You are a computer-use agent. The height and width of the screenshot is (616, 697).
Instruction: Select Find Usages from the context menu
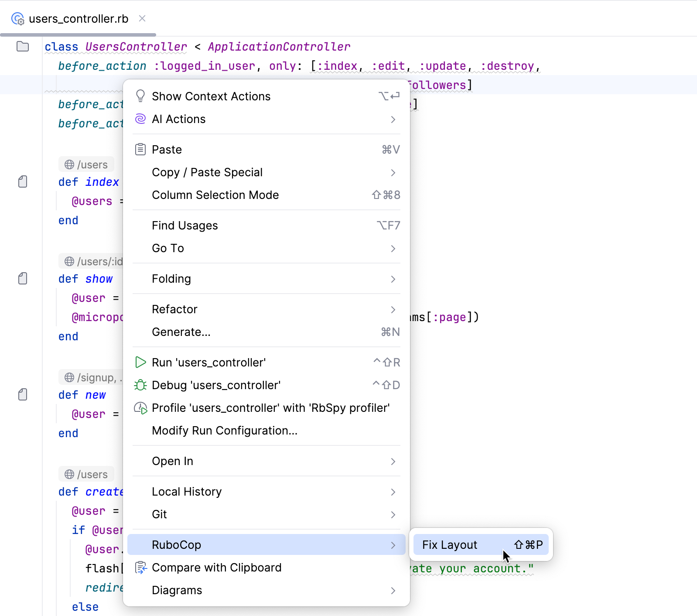pos(184,226)
